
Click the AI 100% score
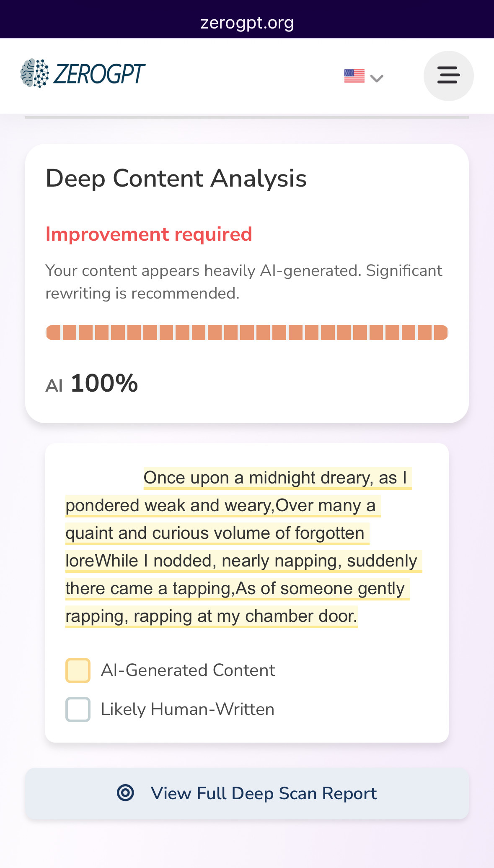tap(92, 383)
